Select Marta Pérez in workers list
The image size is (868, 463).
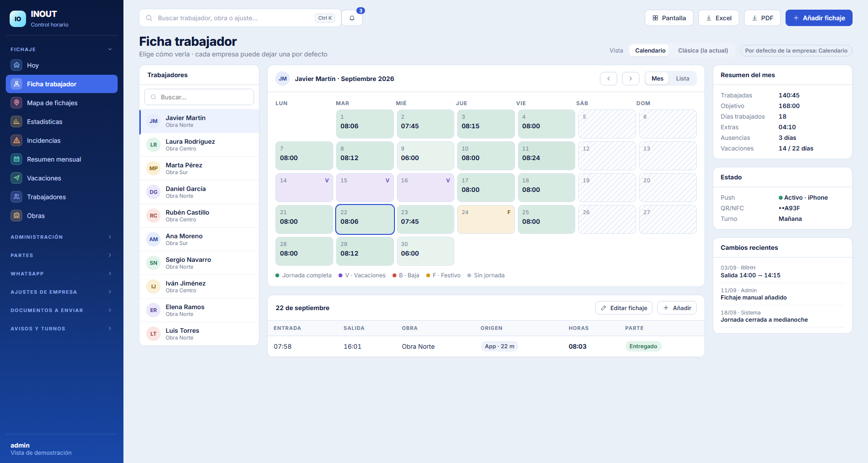click(x=199, y=168)
